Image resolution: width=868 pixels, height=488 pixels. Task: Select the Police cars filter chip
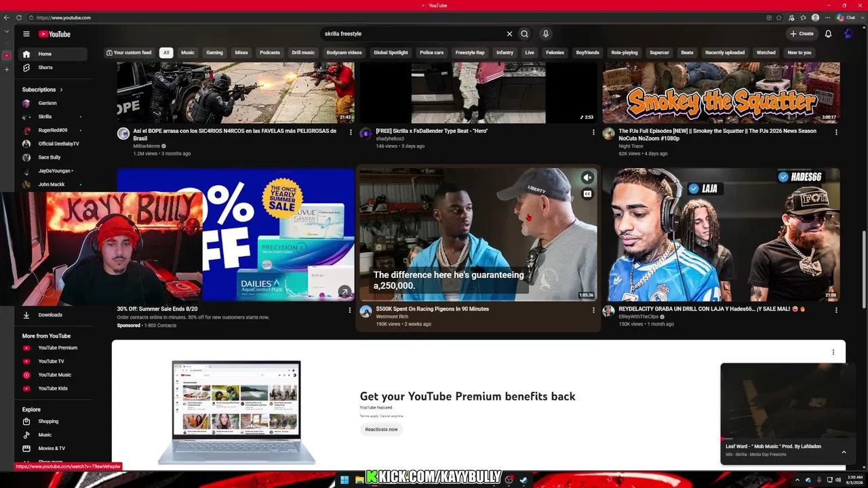pos(431,53)
